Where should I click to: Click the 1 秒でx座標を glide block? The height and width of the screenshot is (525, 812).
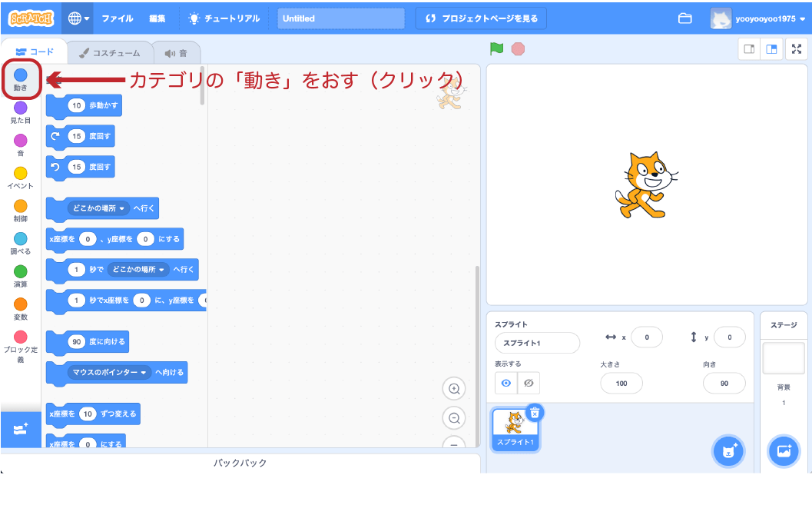[x=126, y=301]
